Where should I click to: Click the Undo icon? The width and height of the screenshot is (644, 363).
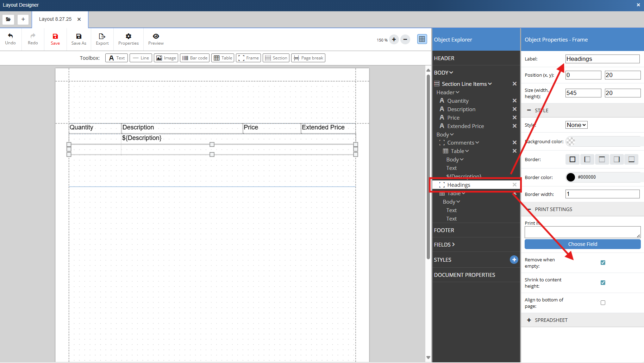(x=10, y=36)
